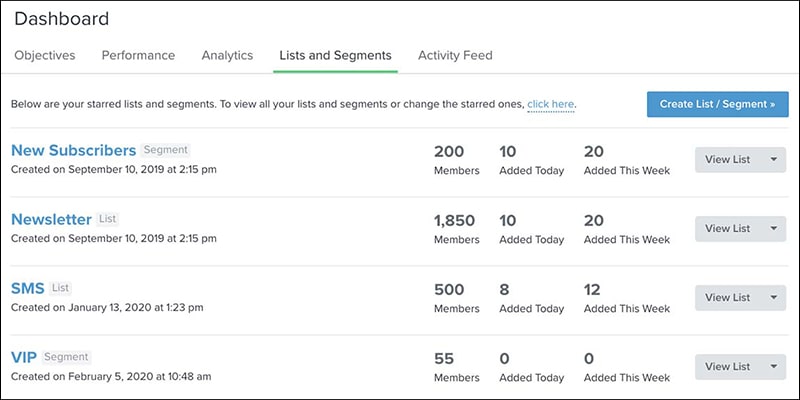The height and width of the screenshot is (400, 800).
Task: Click View List for New Subscribers
Action: [728, 160]
